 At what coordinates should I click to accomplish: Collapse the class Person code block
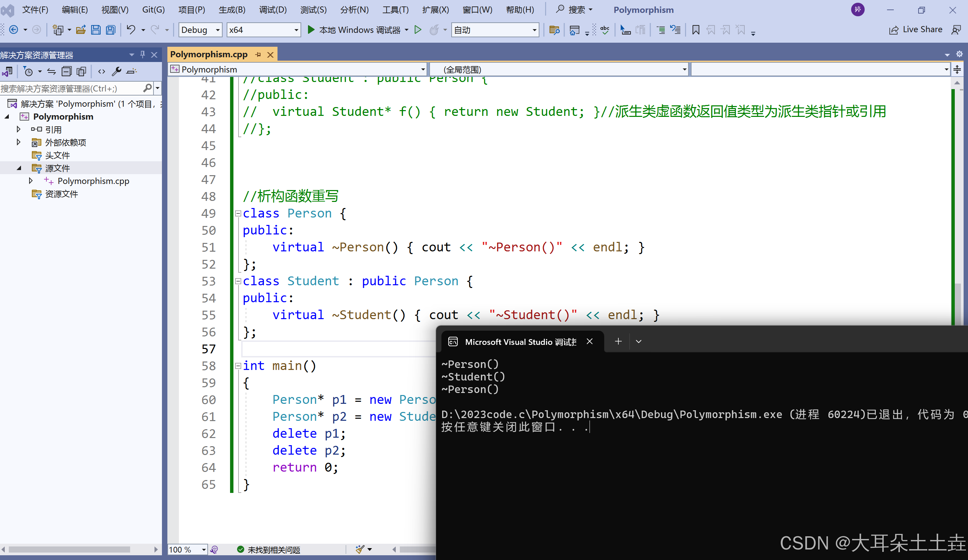point(238,213)
